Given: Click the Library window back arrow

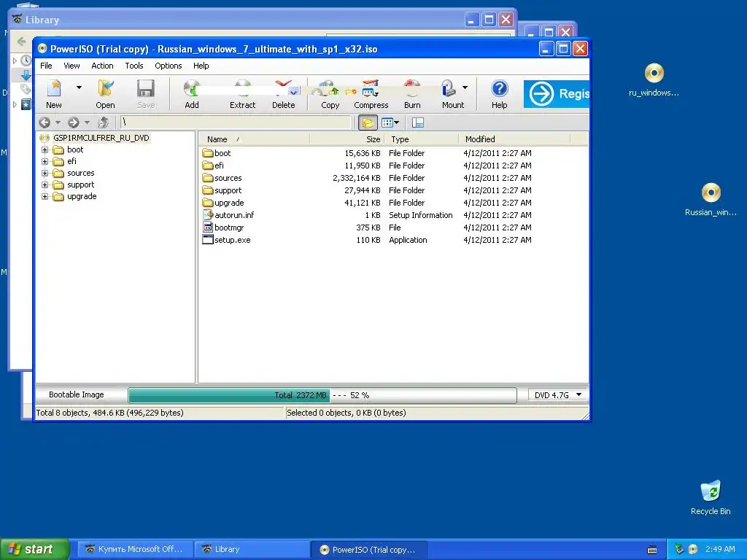Looking at the screenshot, I should click(21, 42).
